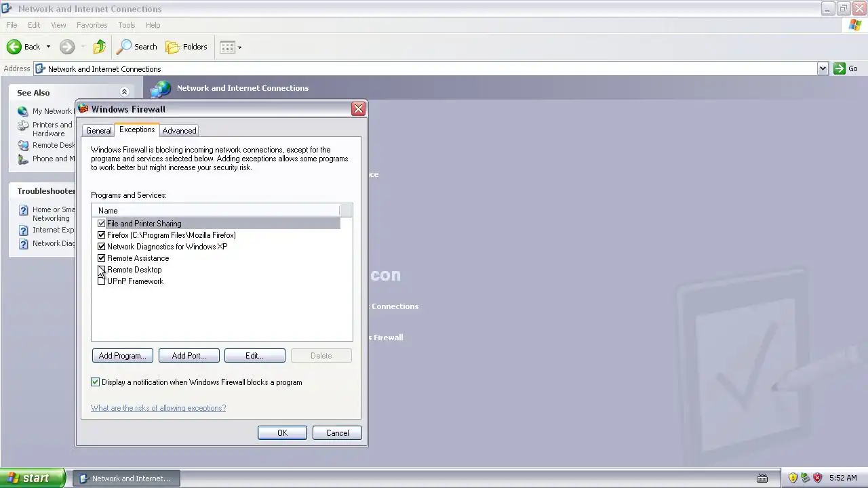
Task: Open the Forward button history dropdown
Action: [83, 47]
